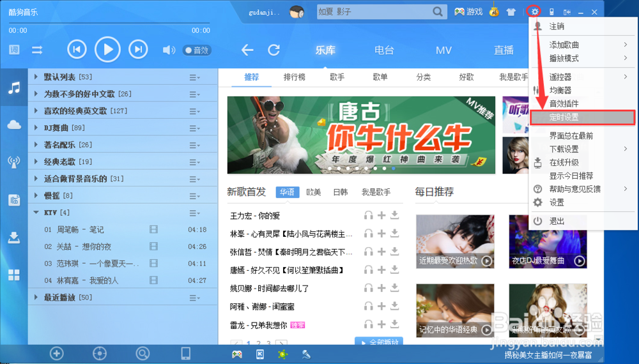Mute the volume speaker icon

tap(169, 50)
